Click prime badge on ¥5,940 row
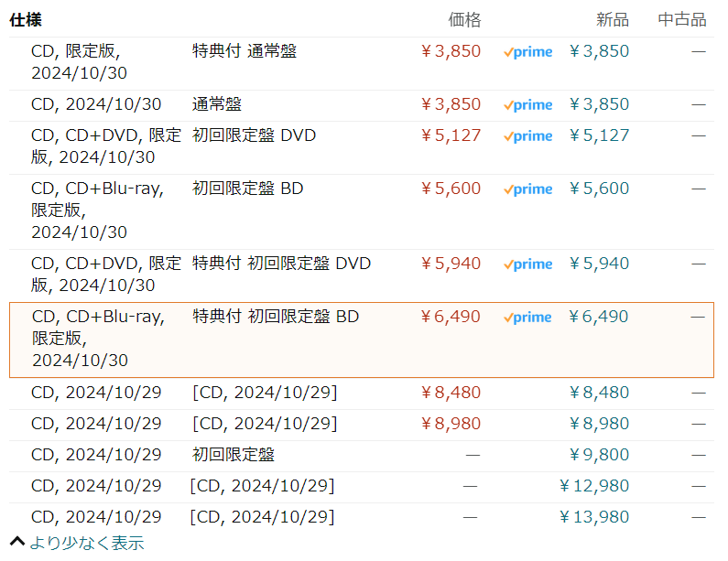This screenshot has width=728, height=561. point(527,264)
